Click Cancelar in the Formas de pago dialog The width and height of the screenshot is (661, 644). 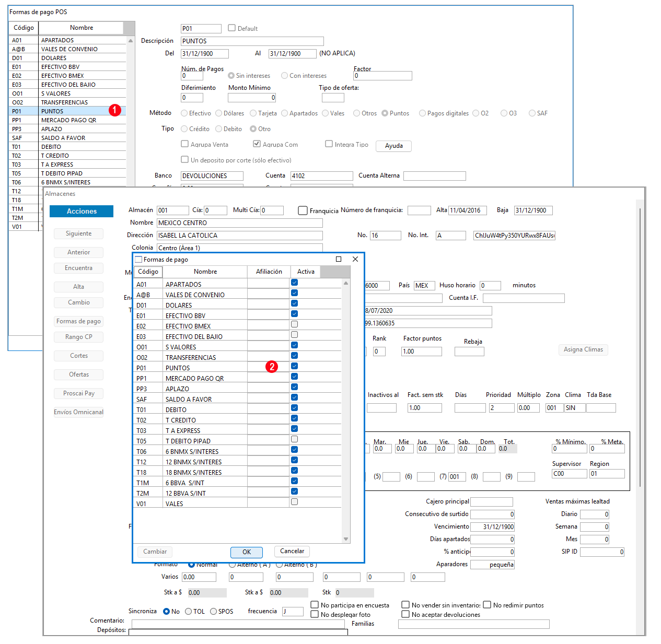[x=292, y=551]
